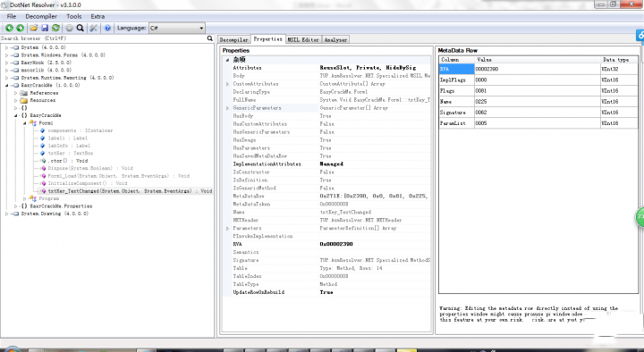Select the RVA property value 0x00002390
The height and width of the screenshot is (352, 644).
336,244
